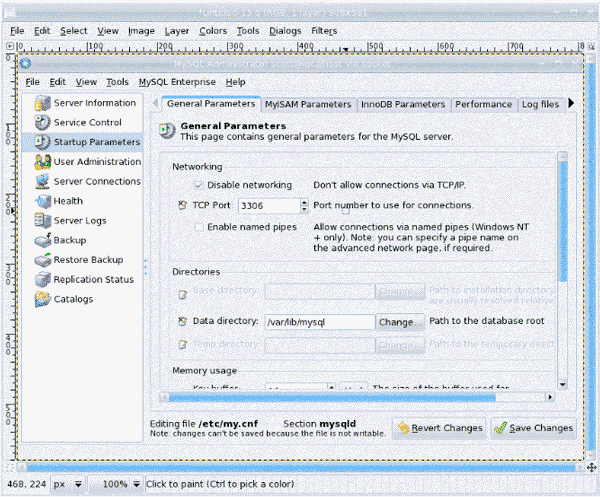The image size is (600, 497).
Task: Click parameters horizontal scrollbar thumb
Action: tap(332, 398)
